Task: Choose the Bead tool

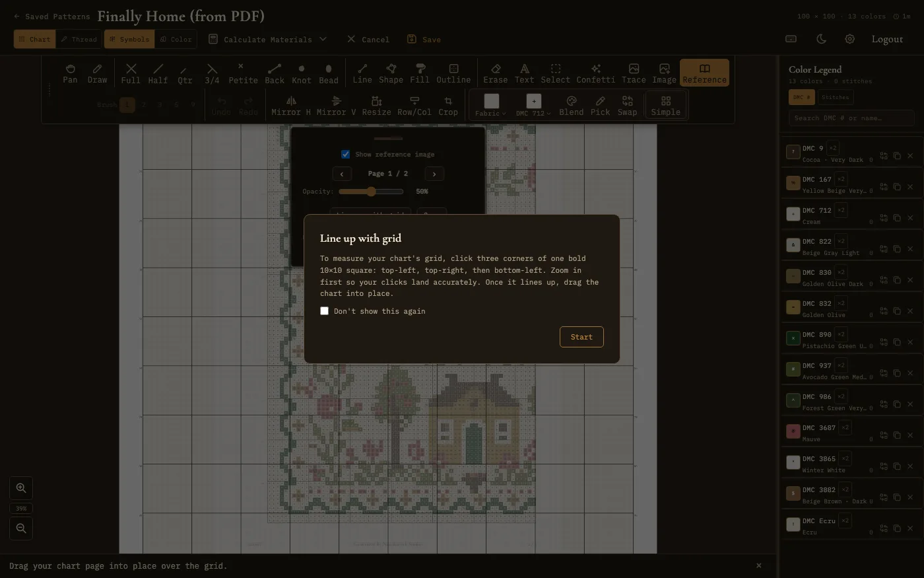Action: pyautogui.click(x=329, y=73)
